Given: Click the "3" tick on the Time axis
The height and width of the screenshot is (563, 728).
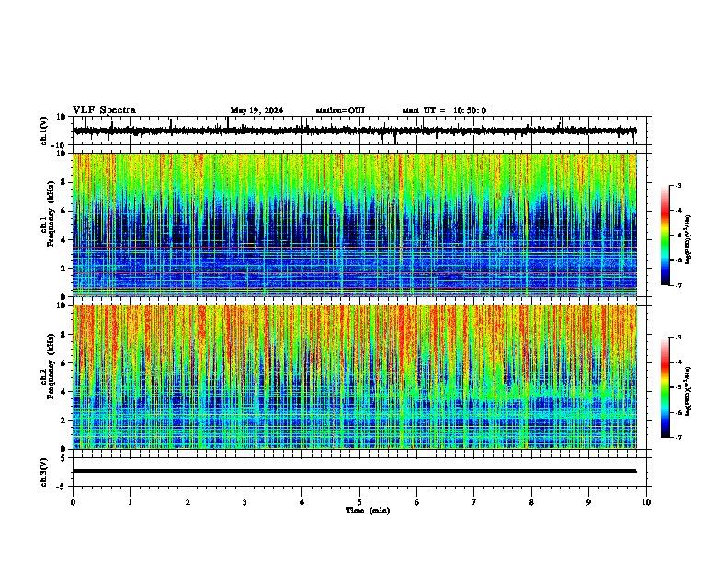Looking at the screenshot, I should [245, 502].
